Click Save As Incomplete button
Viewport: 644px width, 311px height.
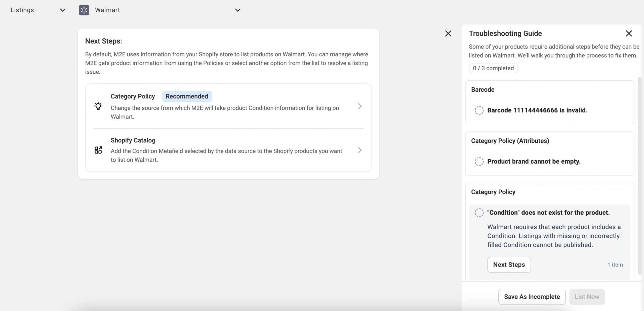pos(532,297)
